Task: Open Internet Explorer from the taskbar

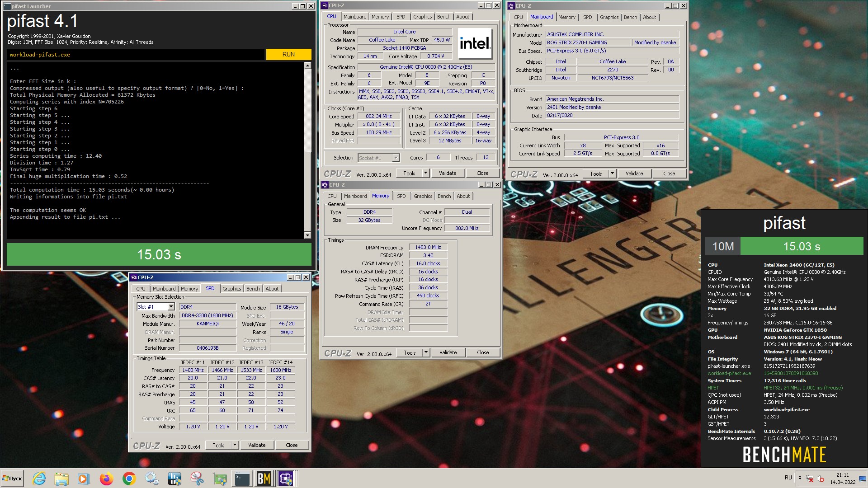Action: (x=39, y=479)
